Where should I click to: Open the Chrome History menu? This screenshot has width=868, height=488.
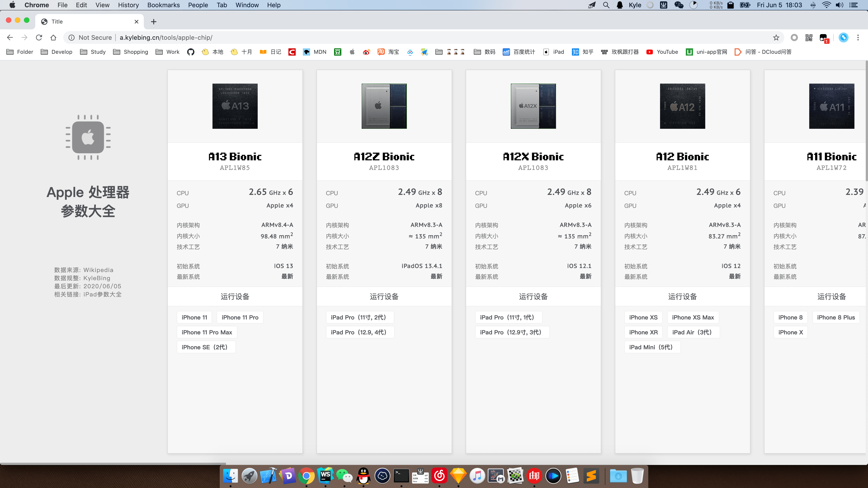point(128,5)
